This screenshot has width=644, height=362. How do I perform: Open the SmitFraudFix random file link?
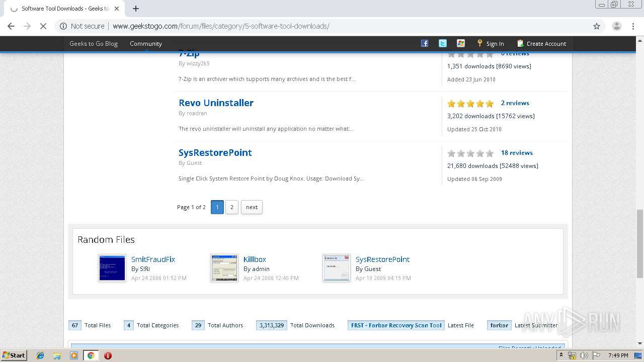tap(153, 259)
